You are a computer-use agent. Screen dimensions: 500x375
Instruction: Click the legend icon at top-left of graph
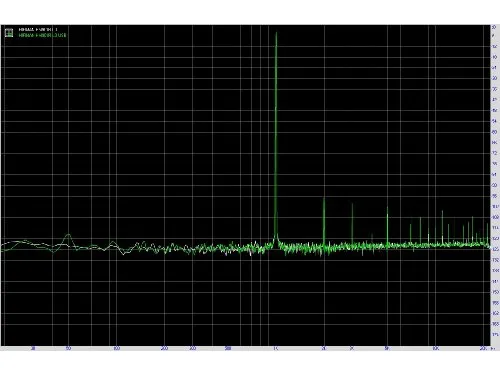coord(9,32)
